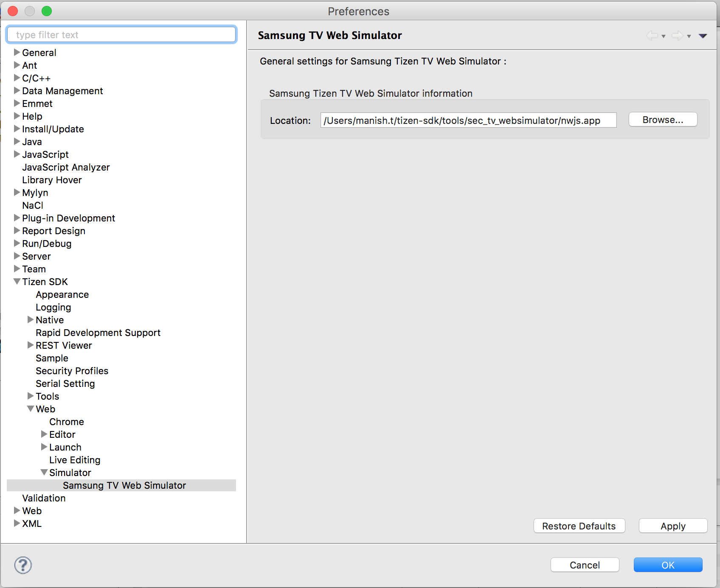Viewport: 720px width, 588px height.
Task: Expand the Plug-in Development node
Action: point(17,218)
